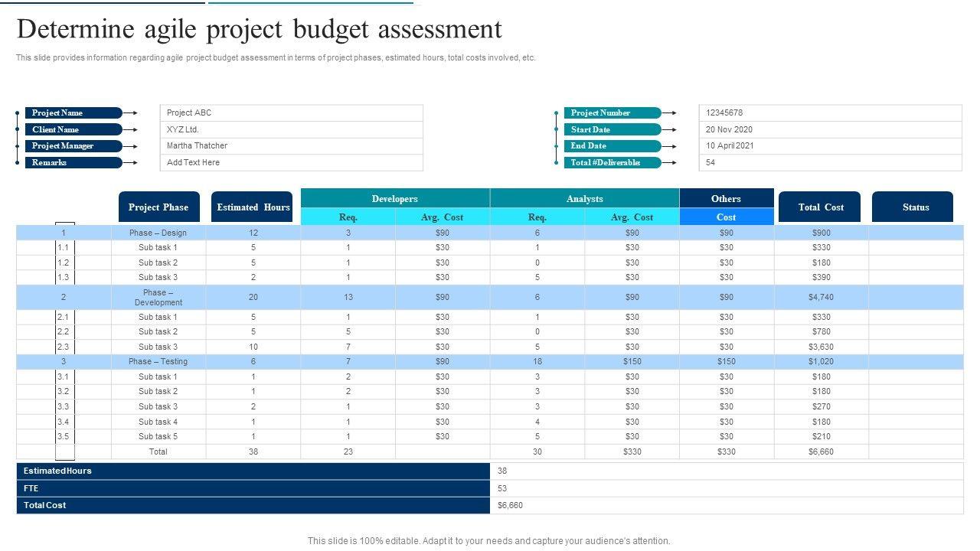This screenshot has width=980, height=551.
Task: Click the '$4,740' total cost for Phase – Development
Action: tap(821, 297)
